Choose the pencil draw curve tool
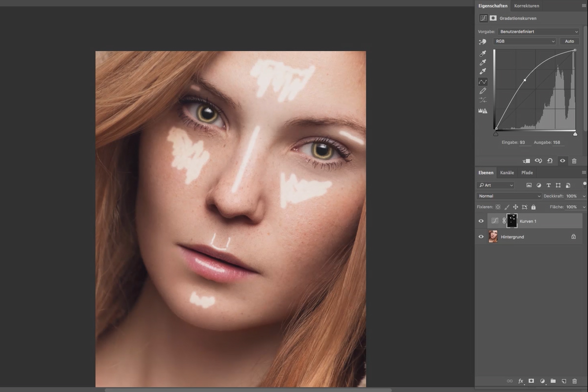This screenshot has width=588, height=392. tap(483, 91)
